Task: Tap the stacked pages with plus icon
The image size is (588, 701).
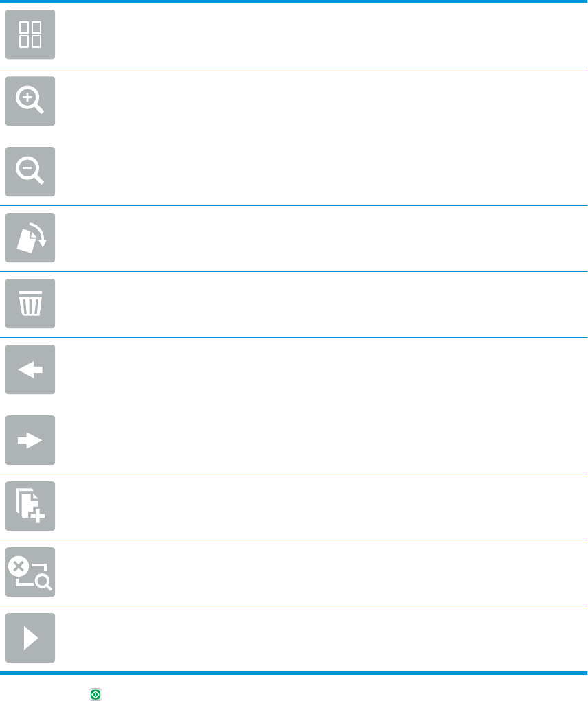Action: pos(30,506)
